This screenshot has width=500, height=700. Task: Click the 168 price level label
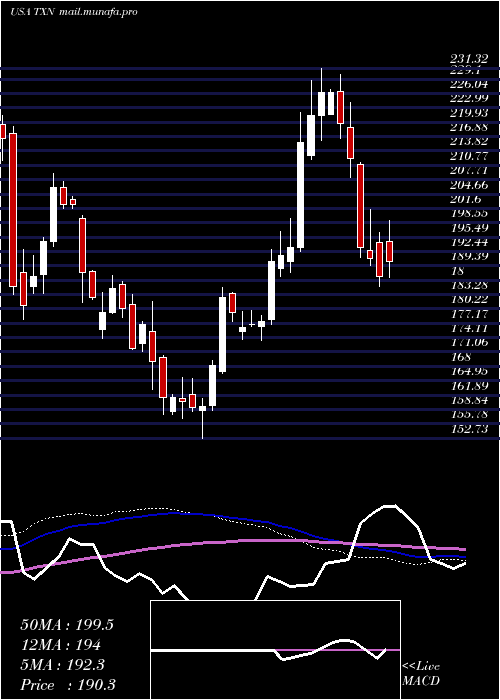click(460, 357)
